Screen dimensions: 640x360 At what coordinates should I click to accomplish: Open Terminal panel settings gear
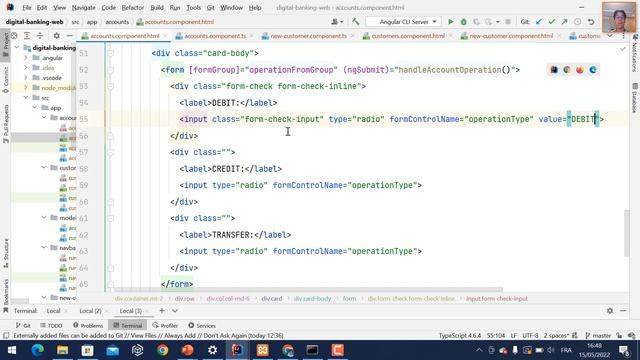click(x=610, y=311)
